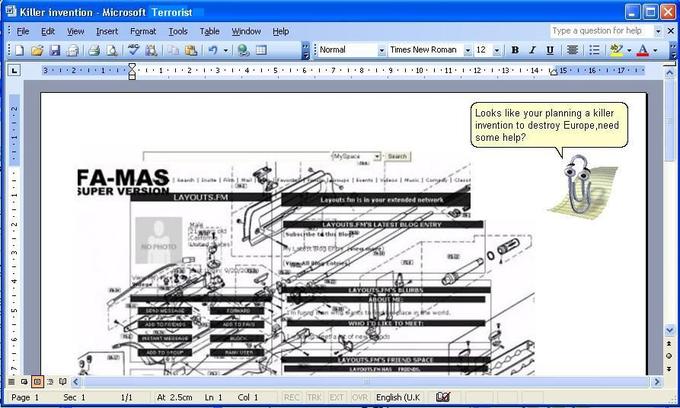Switch to Normal View icon at bottom left

tap(11, 382)
